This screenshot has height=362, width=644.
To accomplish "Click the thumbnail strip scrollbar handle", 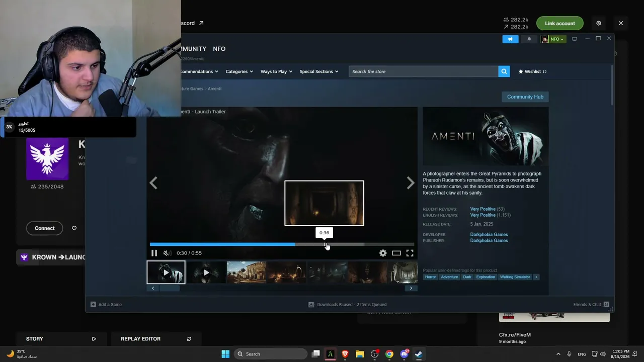I will 170,288.
